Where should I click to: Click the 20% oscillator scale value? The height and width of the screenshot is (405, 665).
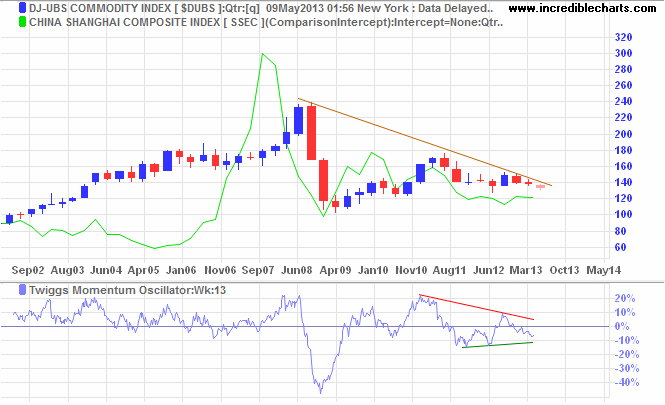click(625, 299)
